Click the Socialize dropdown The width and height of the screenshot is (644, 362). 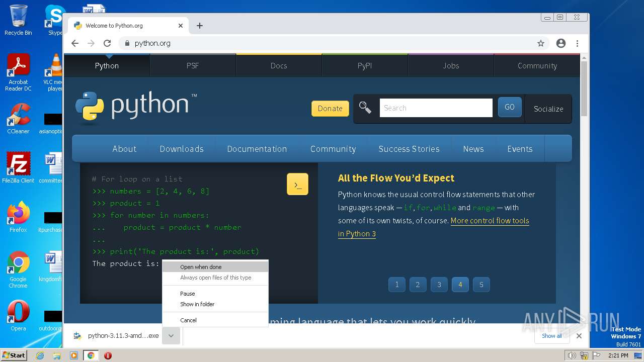(548, 109)
